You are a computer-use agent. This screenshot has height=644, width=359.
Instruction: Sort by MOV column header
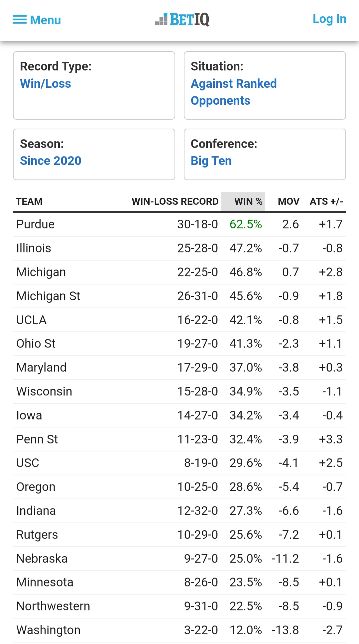tap(289, 201)
